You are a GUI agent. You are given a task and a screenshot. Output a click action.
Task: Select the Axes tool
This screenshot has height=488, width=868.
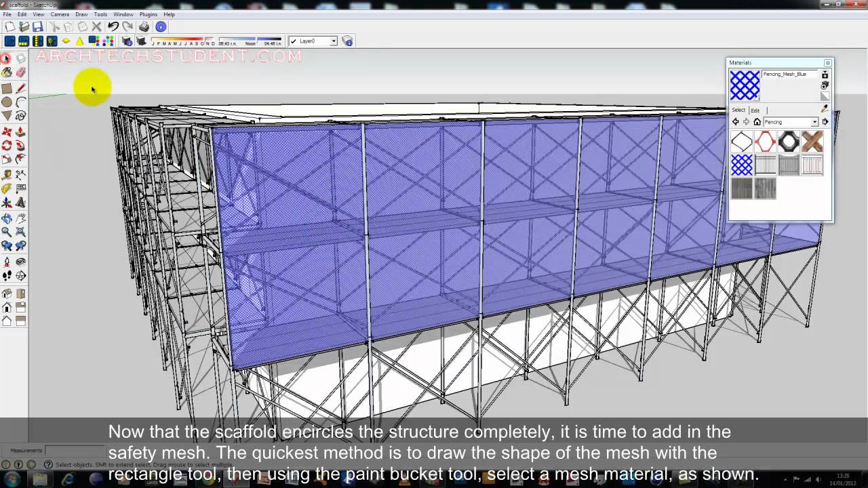click(6, 203)
